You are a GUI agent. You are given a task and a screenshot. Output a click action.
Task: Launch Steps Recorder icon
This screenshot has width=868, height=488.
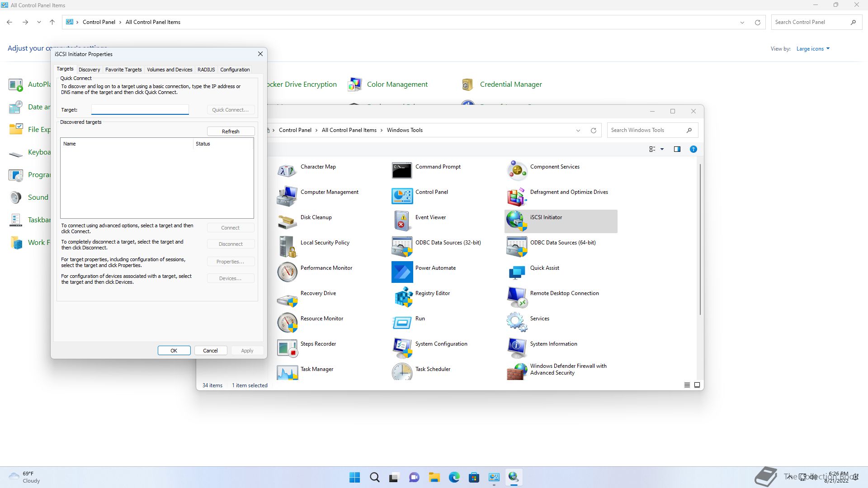pos(287,348)
